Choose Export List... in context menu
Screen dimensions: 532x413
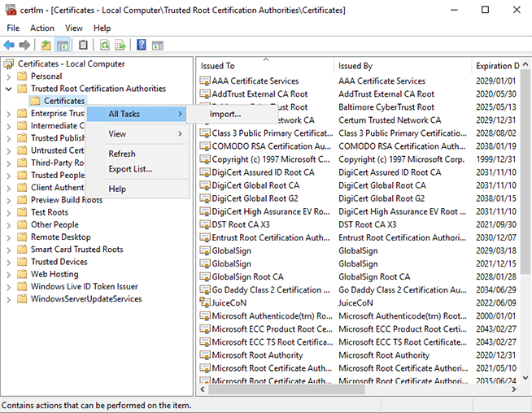(136, 169)
